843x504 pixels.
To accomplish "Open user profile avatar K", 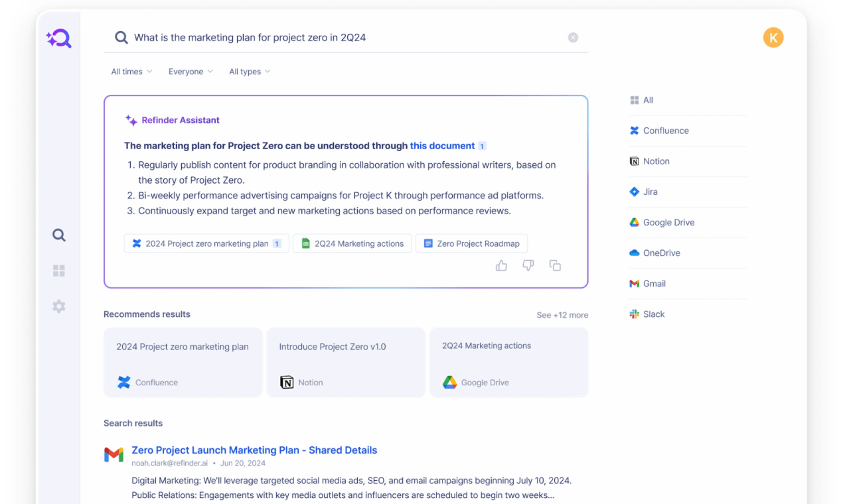I will (773, 38).
